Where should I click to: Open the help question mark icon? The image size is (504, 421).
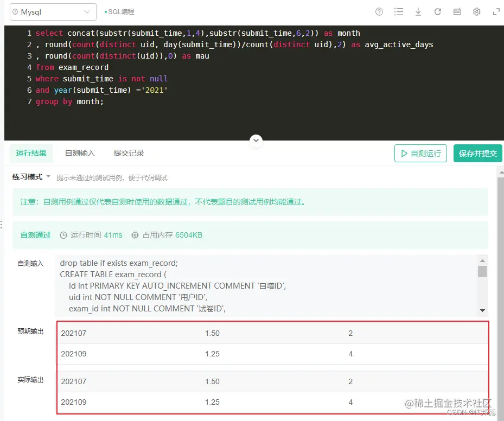coord(379,12)
